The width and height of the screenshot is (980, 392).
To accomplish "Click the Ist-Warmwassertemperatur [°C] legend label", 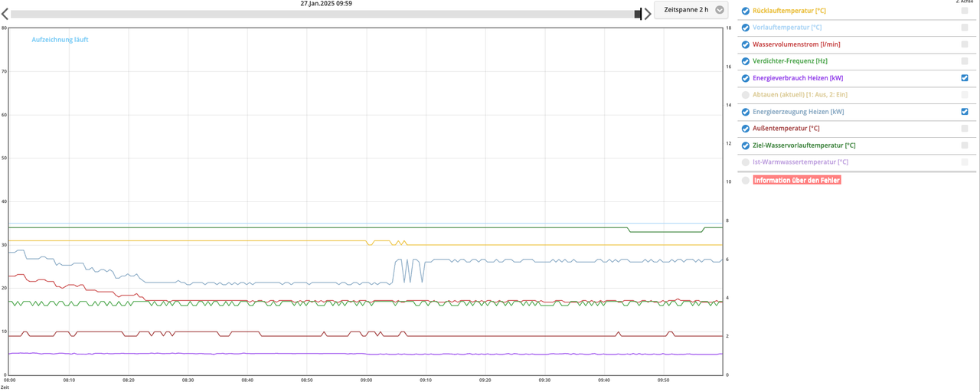I will (800, 162).
